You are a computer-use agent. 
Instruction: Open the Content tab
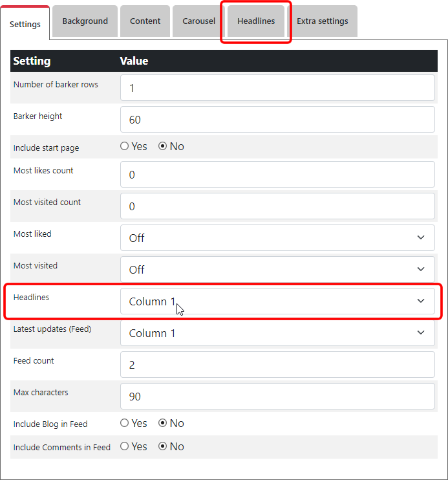[x=145, y=21]
